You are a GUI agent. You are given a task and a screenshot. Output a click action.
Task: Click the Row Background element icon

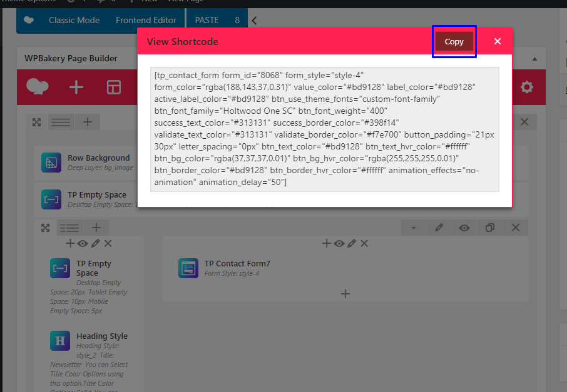click(51, 163)
